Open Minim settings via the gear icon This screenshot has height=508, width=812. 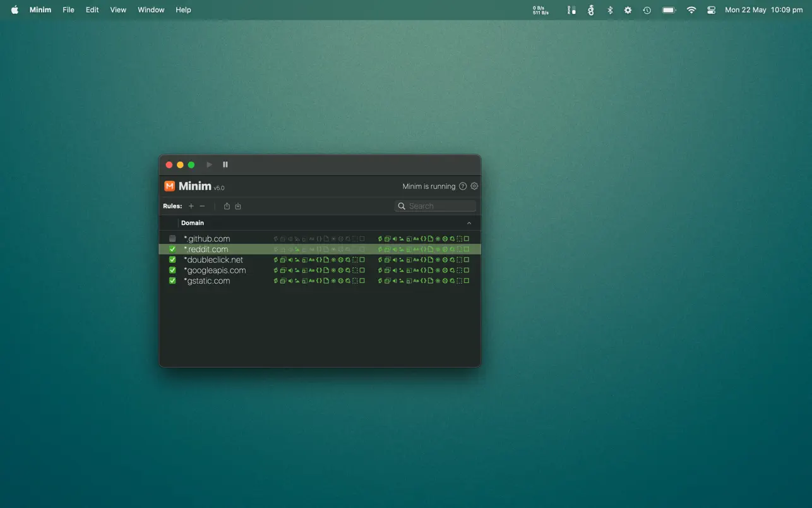click(x=474, y=186)
